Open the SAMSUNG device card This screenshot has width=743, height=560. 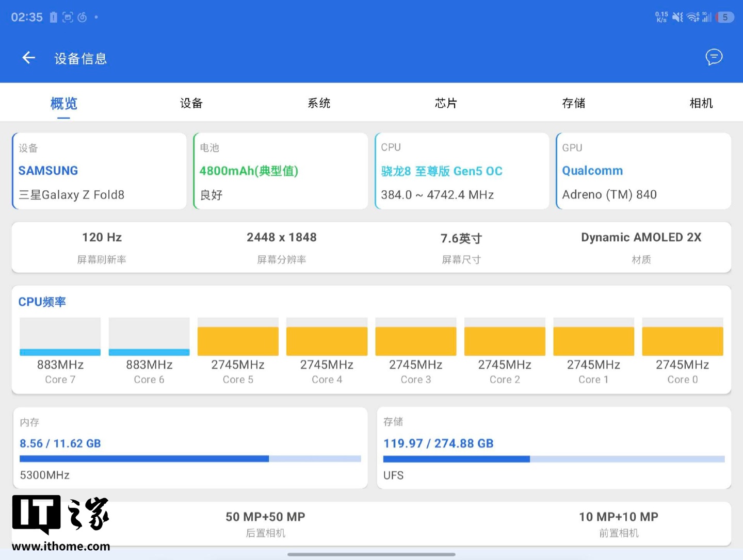99,171
